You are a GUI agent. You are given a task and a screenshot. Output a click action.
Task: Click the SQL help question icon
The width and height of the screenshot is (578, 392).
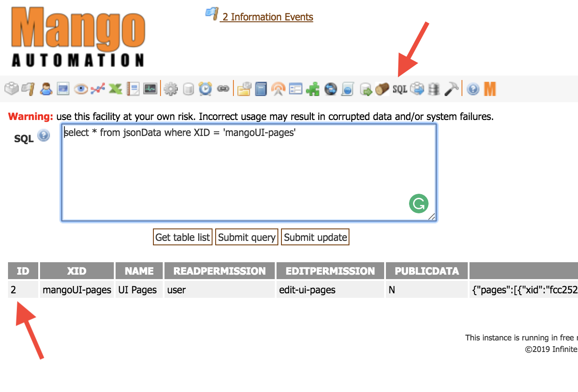44,135
